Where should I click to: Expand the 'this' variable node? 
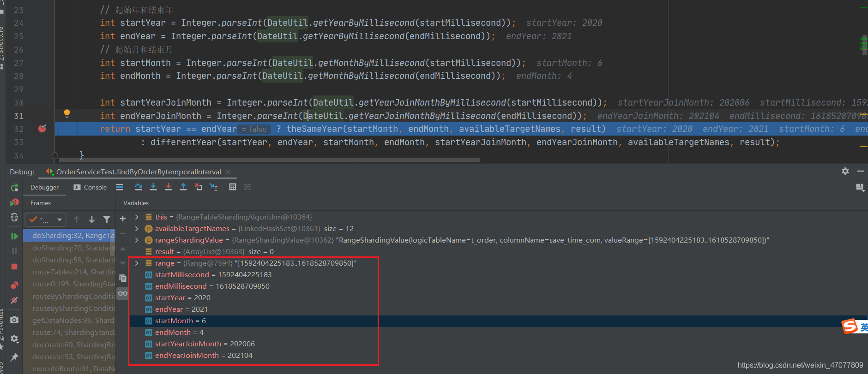[137, 217]
